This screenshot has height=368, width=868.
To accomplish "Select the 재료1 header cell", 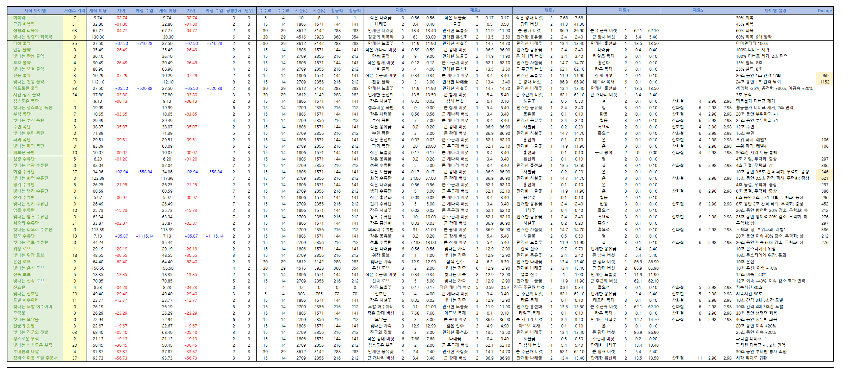I will pyautogui.click(x=401, y=10).
